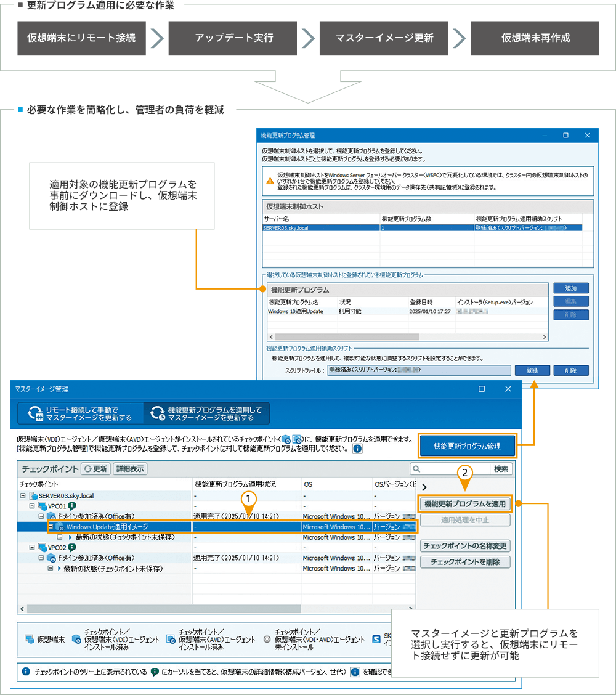The width and height of the screenshot is (616, 695).
Task: Collapse the SERVER03.sky.local tree node
Action: (x=23, y=495)
